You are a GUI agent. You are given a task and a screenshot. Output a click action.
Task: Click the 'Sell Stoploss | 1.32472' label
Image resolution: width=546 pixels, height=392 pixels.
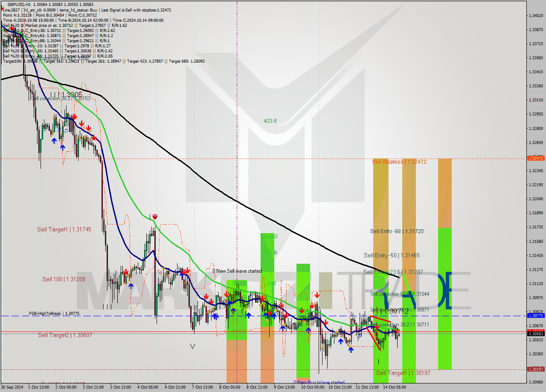399,162
